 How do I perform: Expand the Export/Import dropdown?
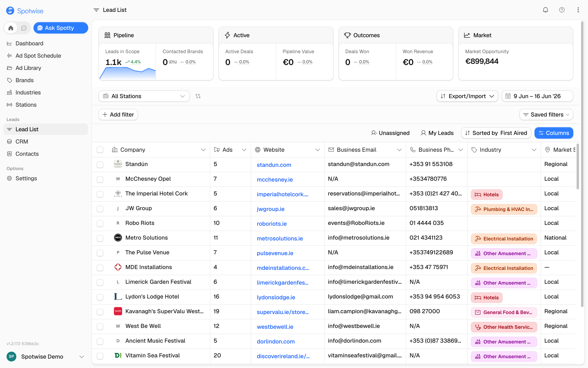pos(467,96)
